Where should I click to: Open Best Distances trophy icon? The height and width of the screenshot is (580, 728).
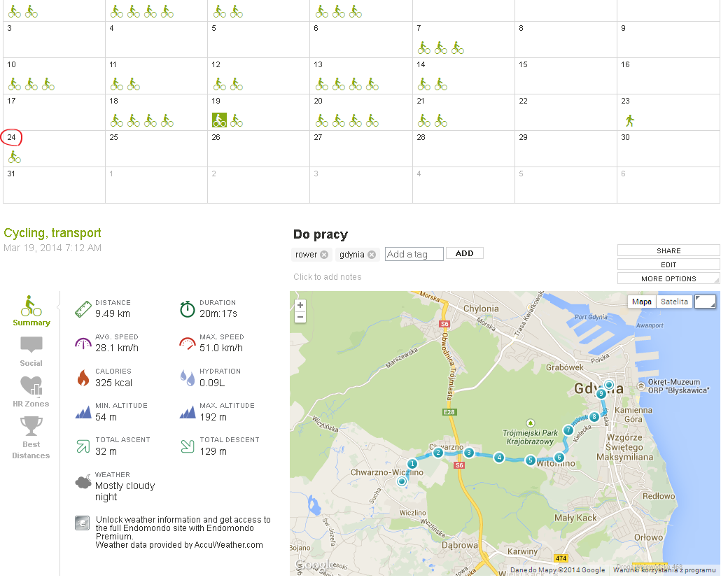[31, 426]
